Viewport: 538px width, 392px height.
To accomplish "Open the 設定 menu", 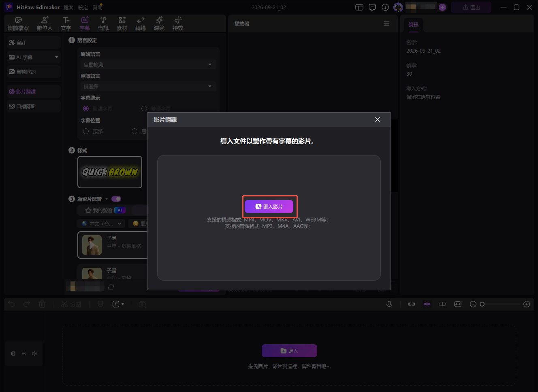I will tap(83, 8).
